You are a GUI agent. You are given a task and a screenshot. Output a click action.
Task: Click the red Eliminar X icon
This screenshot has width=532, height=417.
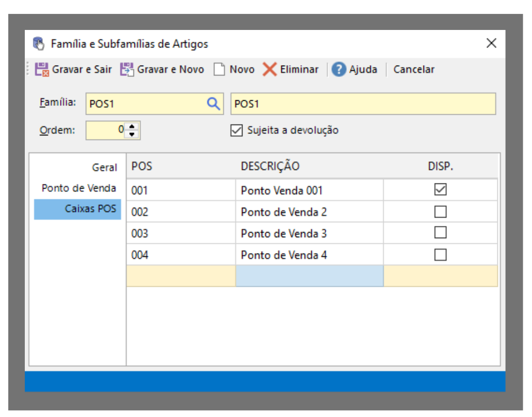pyautogui.click(x=269, y=69)
